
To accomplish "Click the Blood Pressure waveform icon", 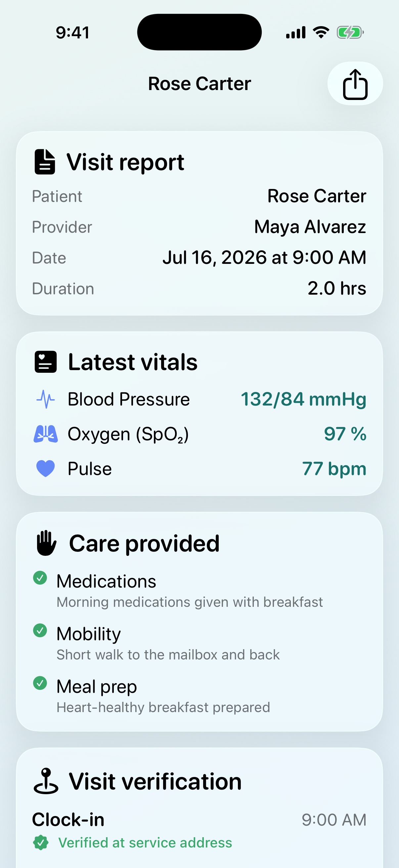I will (45, 399).
